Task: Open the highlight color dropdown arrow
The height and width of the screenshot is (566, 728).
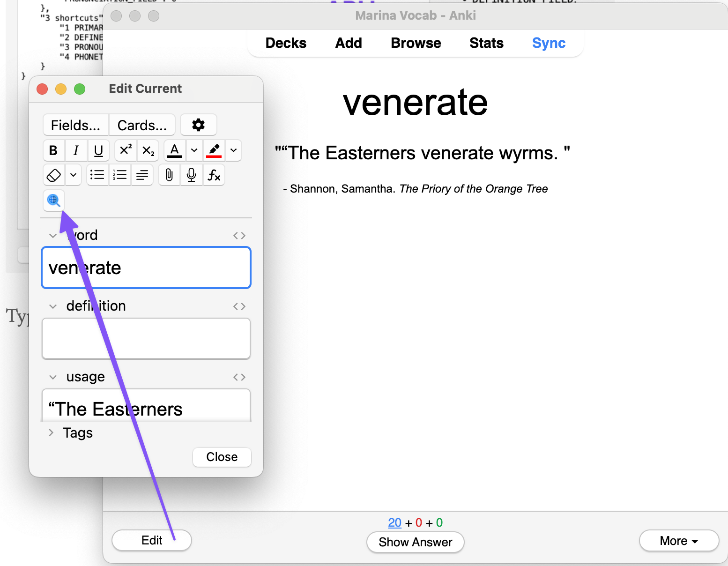Action: coord(233,150)
